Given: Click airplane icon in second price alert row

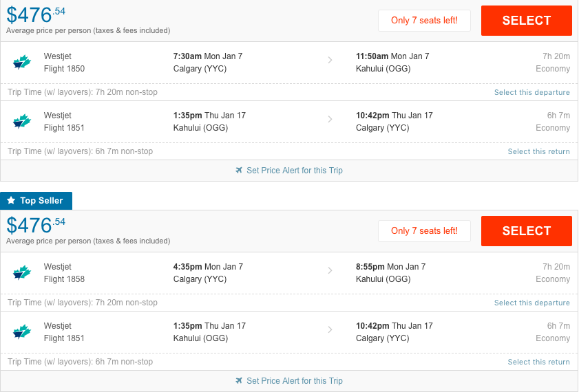Looking at the screenshot, I should pyautogui.click(x=239, y=380).
